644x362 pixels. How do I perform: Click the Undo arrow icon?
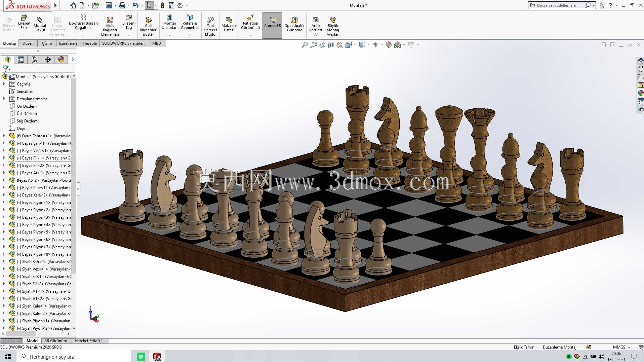tap(135, 5)
